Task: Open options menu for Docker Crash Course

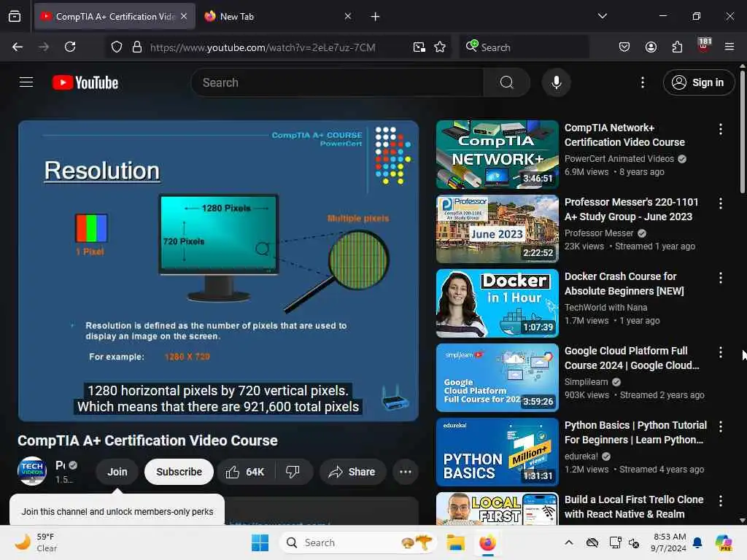Action: pos(720,278)
